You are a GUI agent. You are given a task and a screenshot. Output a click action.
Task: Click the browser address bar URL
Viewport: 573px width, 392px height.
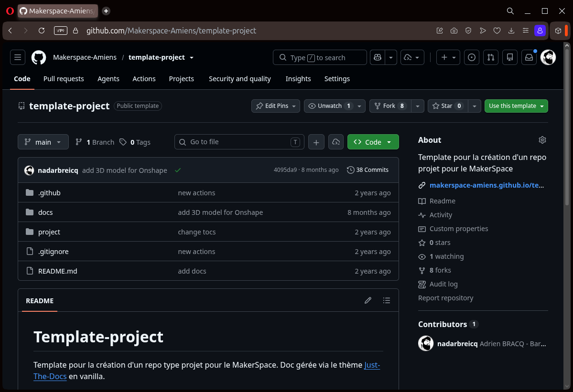point(171,31)
